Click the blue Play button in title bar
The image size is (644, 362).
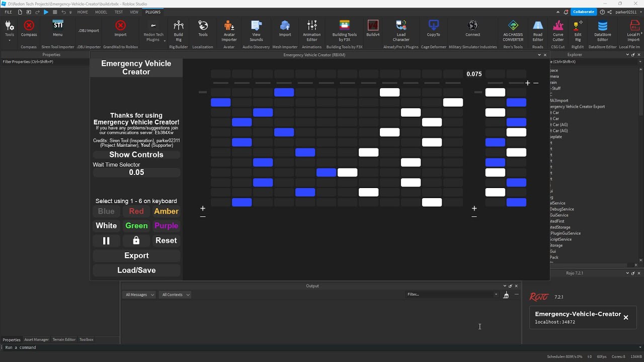(46, 12)
